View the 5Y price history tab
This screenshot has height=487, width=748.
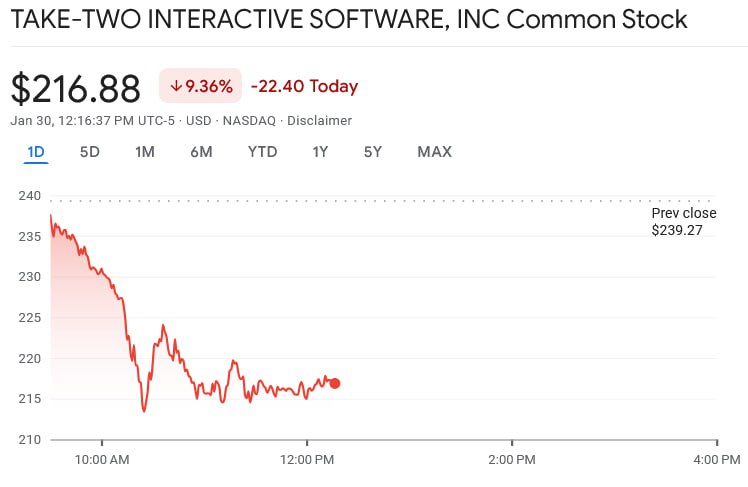tap(373, 152)
